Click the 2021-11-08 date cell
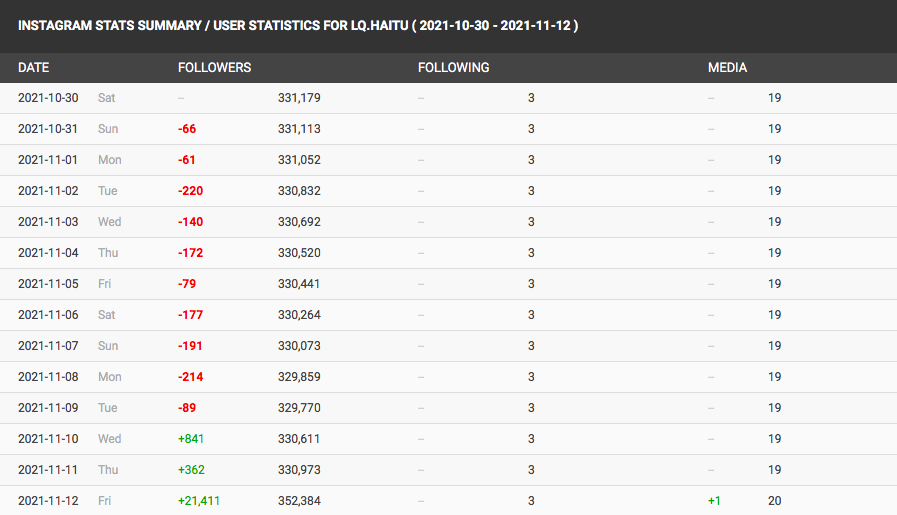The height and width of the screenshot is (515, 897). coord(48,377)
